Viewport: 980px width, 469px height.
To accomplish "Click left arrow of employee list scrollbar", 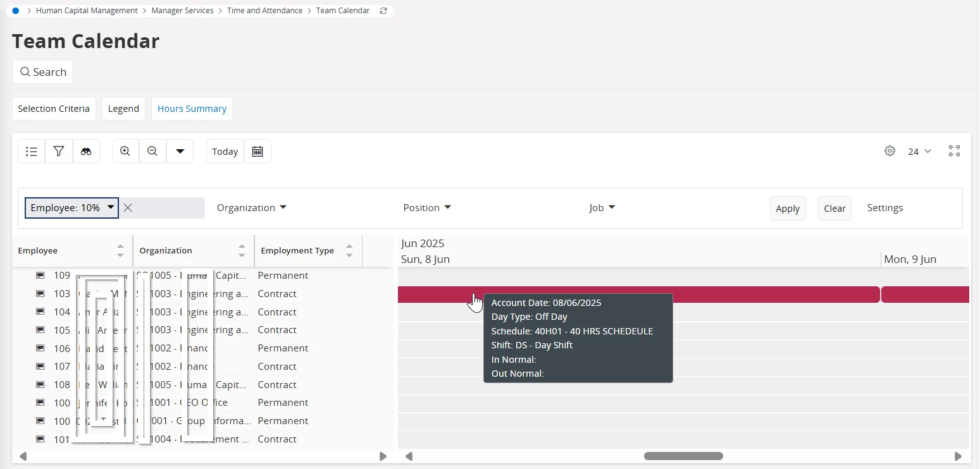I will click(23, 456).
